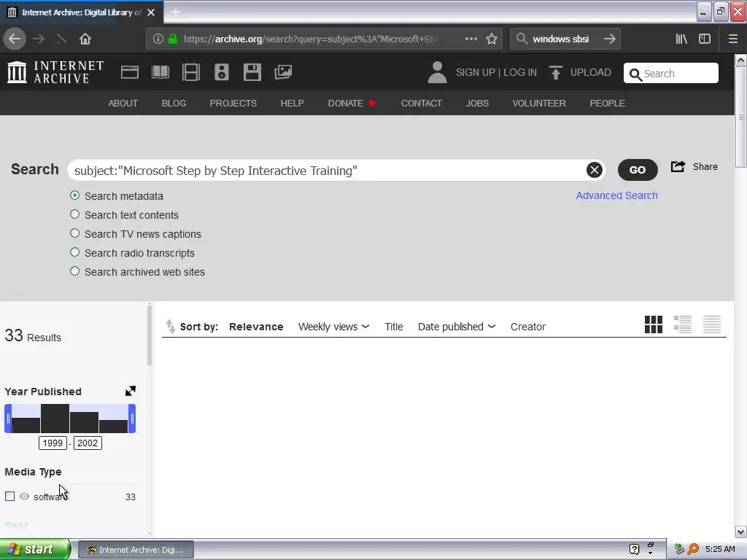The height and width of the screenshot is (560, 747).
Task: Open the Web (Wayback) media icon
Action: (x=130, y=72)
